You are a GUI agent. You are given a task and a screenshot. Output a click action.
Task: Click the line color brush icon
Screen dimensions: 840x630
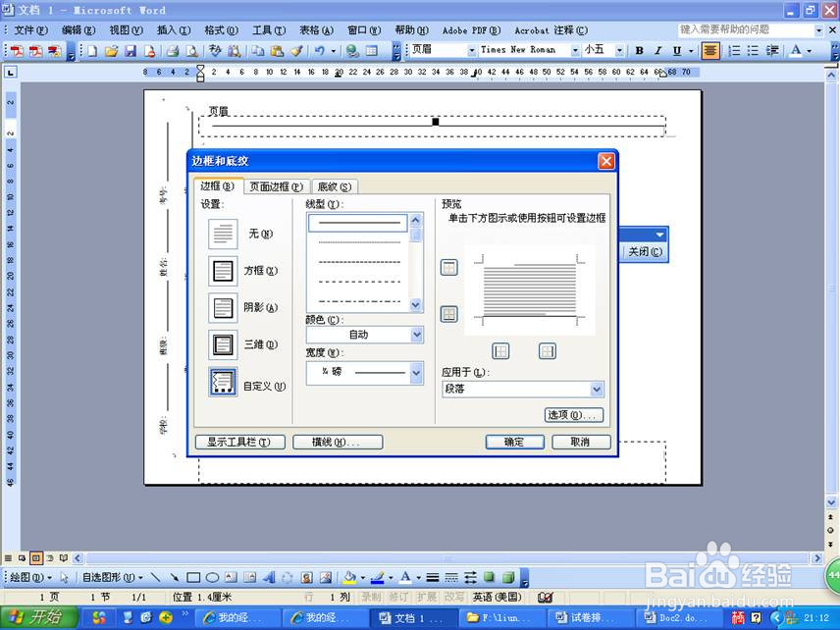377,577
